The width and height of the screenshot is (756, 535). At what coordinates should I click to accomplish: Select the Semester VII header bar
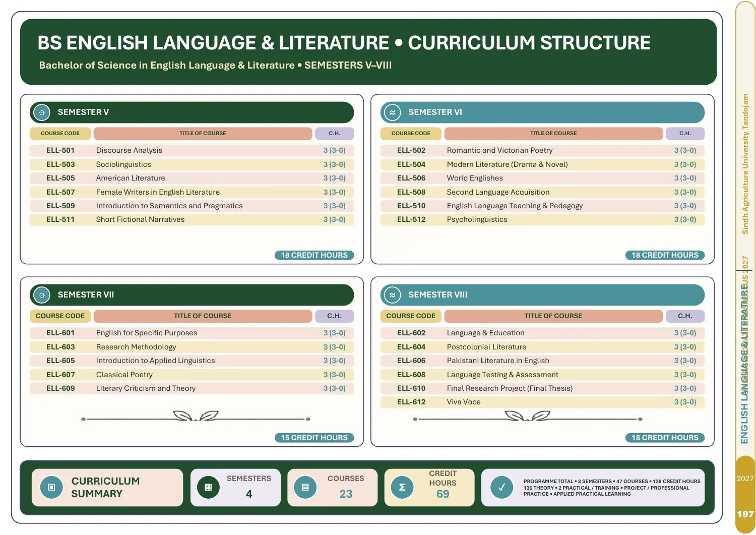(x=192, y=295)
